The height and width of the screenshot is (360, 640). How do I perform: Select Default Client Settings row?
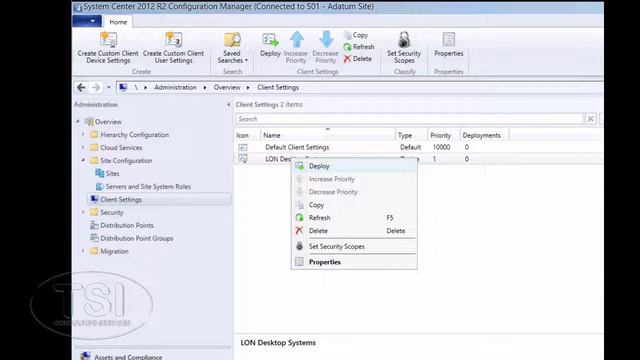point(419,147)
